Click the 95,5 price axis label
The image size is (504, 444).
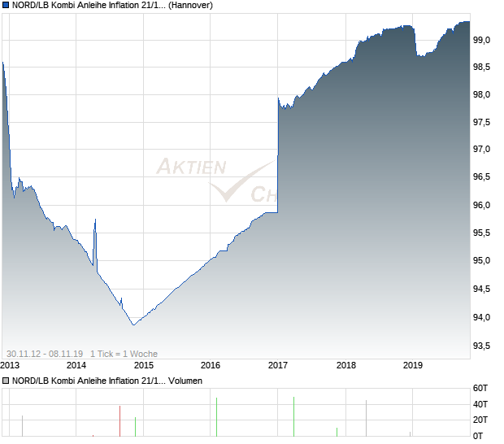(x=481, y=233)
